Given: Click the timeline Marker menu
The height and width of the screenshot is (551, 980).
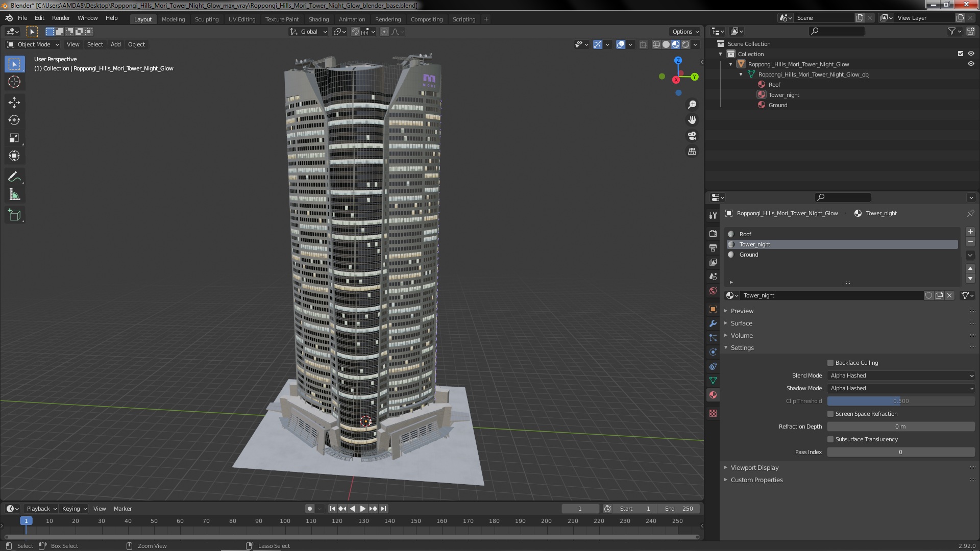Looking at the screenshot, I should (122, 509).
